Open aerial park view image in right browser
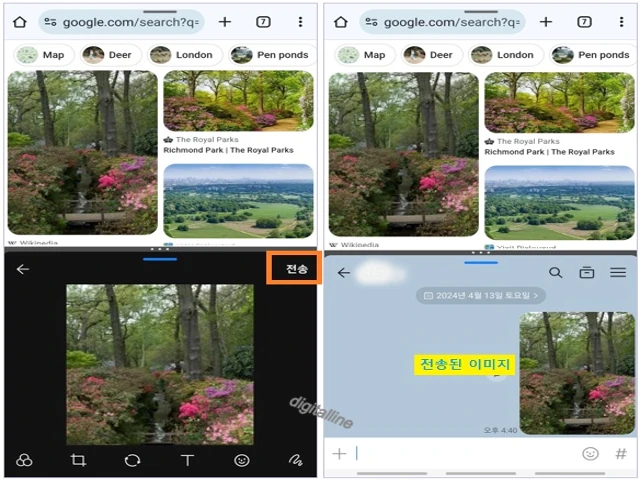The height and width of the screenshot is (480, 640). point(559,202)
